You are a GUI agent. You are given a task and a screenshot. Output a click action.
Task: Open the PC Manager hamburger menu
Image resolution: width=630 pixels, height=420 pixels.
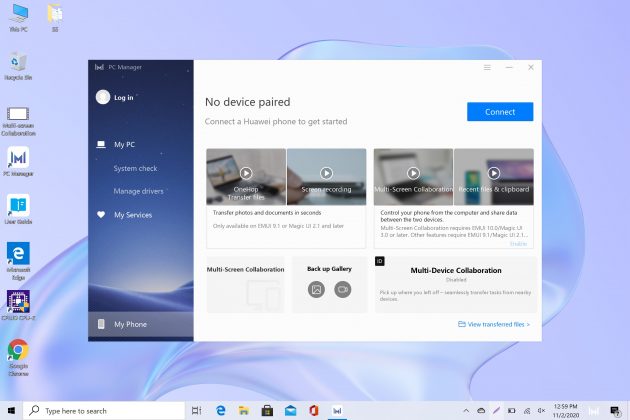pyautogui.click(x=487, y=67)
